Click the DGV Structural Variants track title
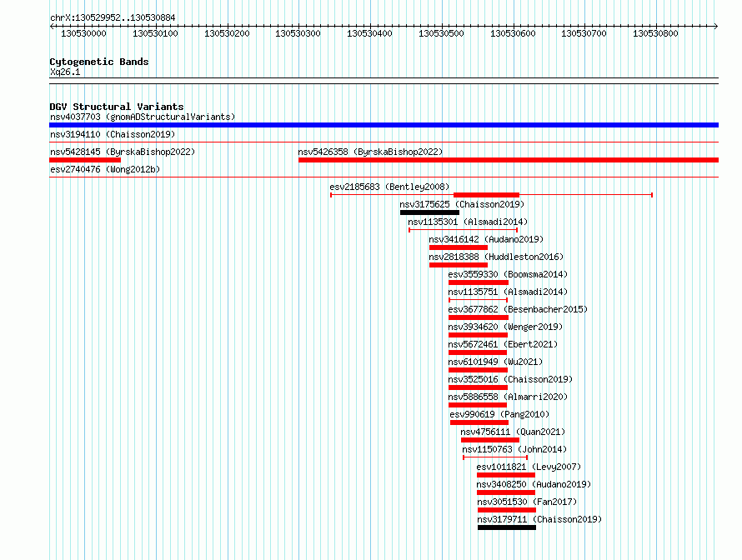The height and width of the screenshot is (560, 742). [x=117, y=107]
